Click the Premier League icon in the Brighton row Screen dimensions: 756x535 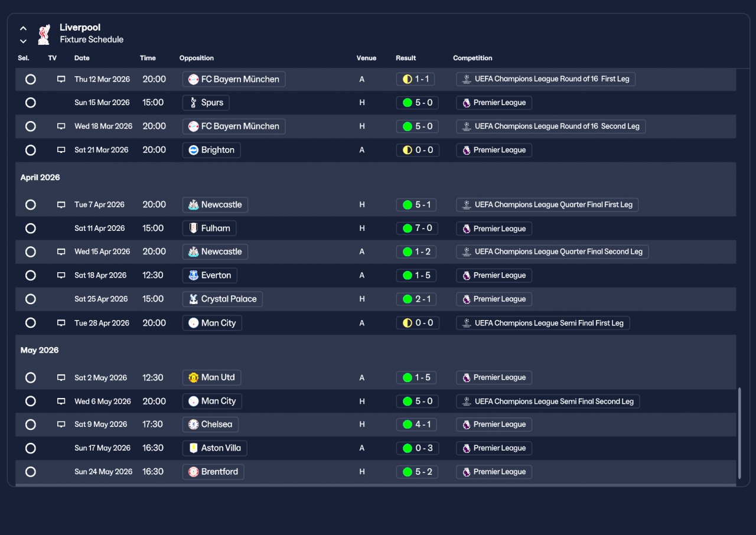pyautogui.click(x=467, y=150)
